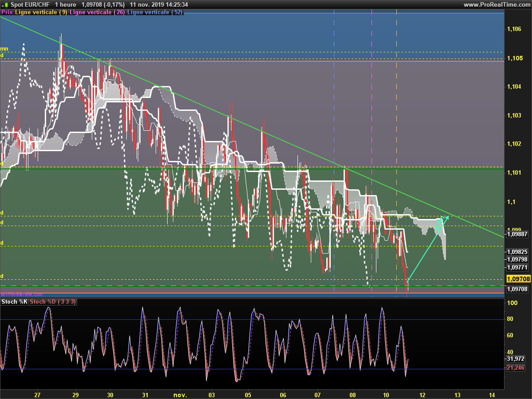Click the date label 10 on time axis
Screen dimensions: 532x399
[387, 395]
